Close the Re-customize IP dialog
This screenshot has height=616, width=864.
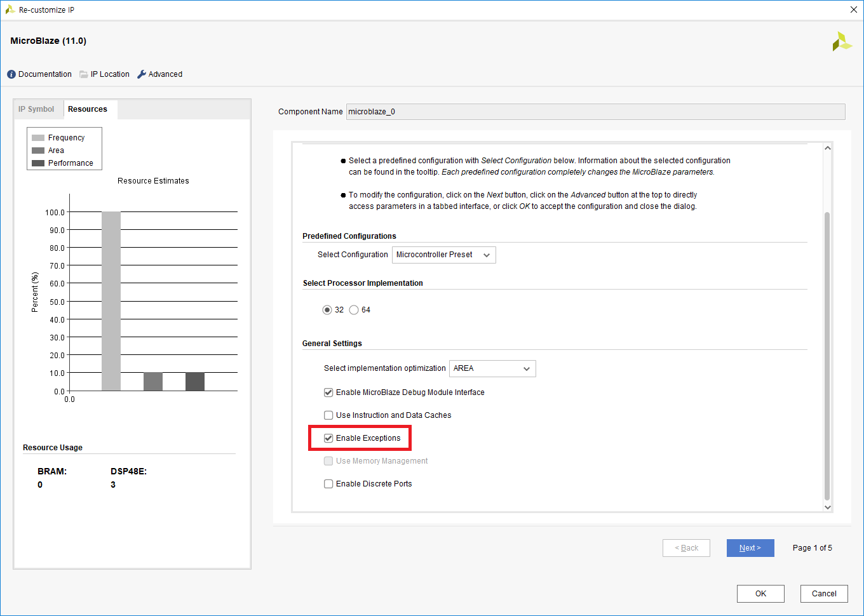click(854, 10)
